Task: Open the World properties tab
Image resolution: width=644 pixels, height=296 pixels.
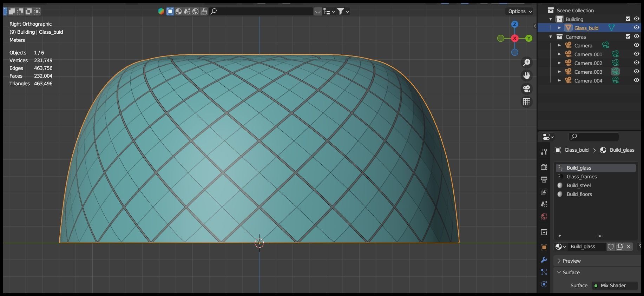Action: (x=544, y=216)
